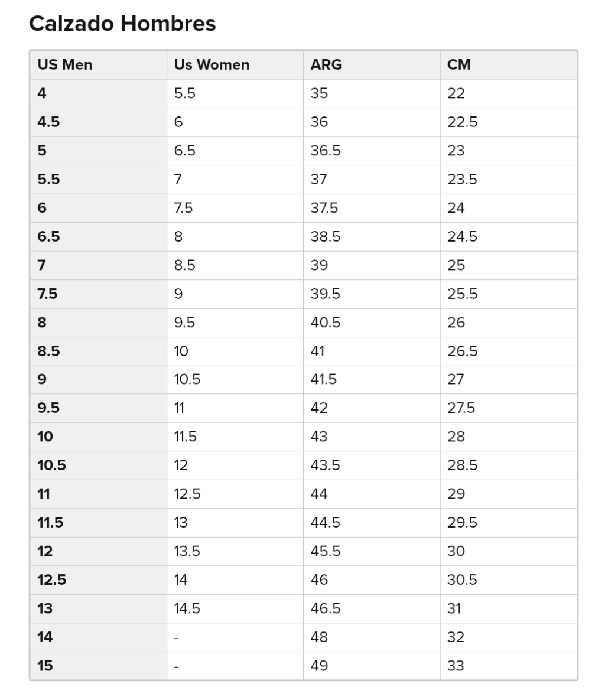Click the ARG size 42 cell

319,408
